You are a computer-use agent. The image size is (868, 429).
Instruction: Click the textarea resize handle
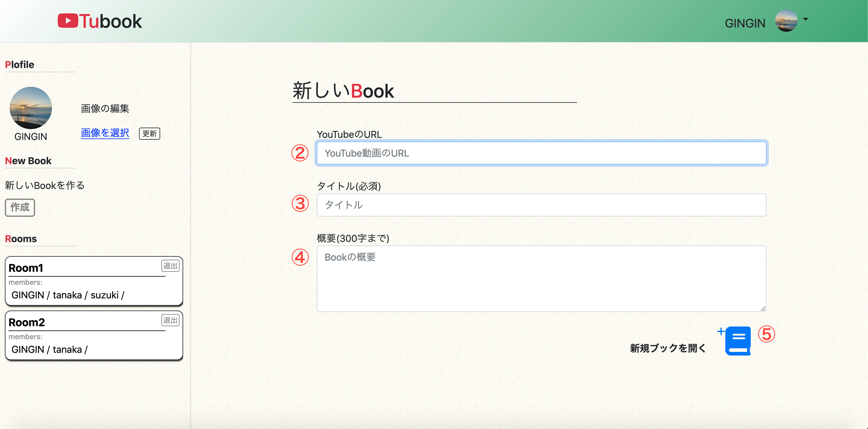coord(763,308)
